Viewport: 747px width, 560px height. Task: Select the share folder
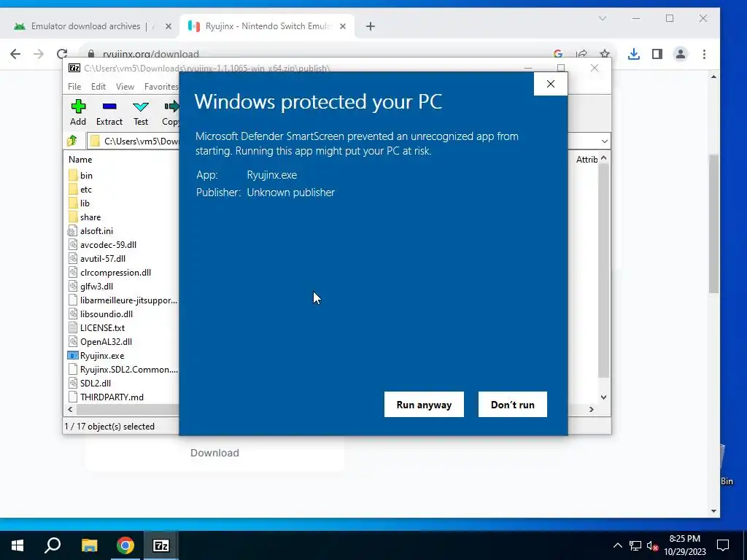coord(85,217)
